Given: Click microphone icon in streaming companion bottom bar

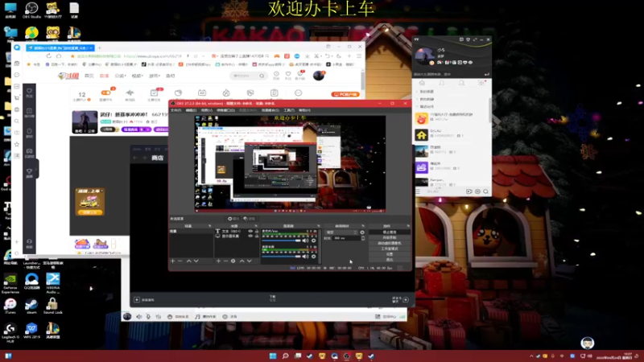Looking at the screenshot, I should coord(148,316).
